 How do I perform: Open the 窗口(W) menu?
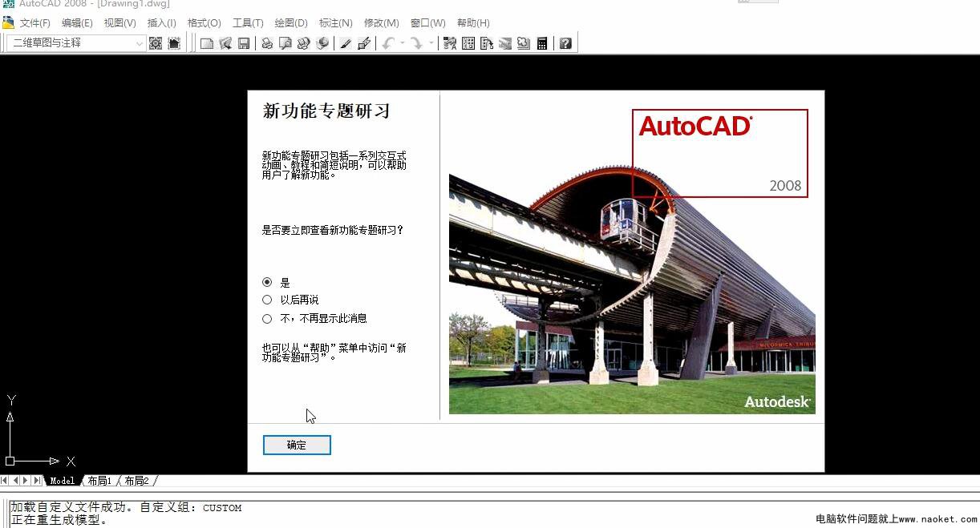[427, 23]
